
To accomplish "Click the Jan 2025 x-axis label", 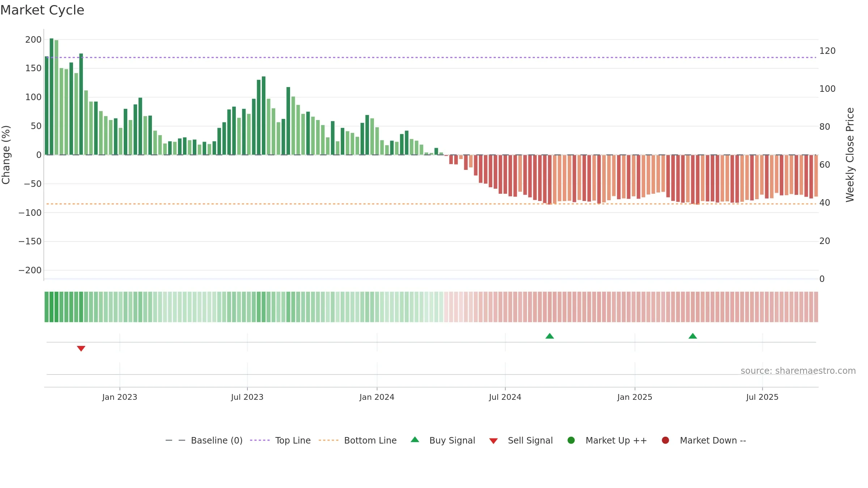I will click(x=635, y=397).
